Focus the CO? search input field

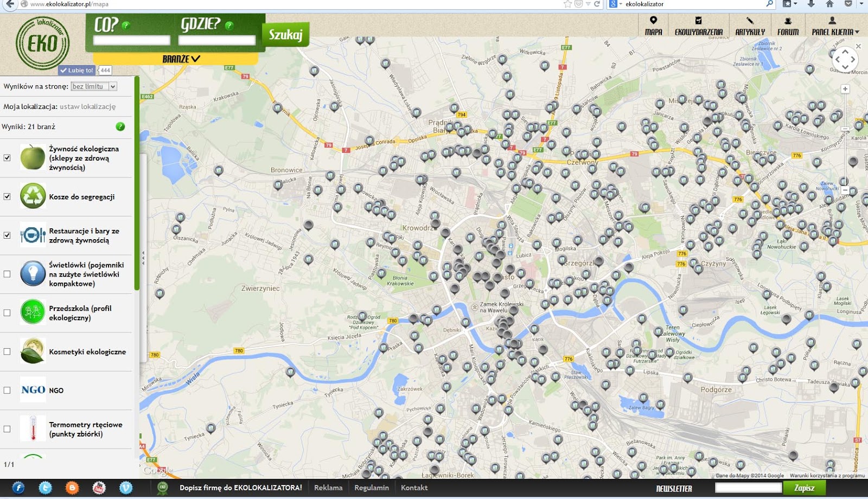[131, 40]
